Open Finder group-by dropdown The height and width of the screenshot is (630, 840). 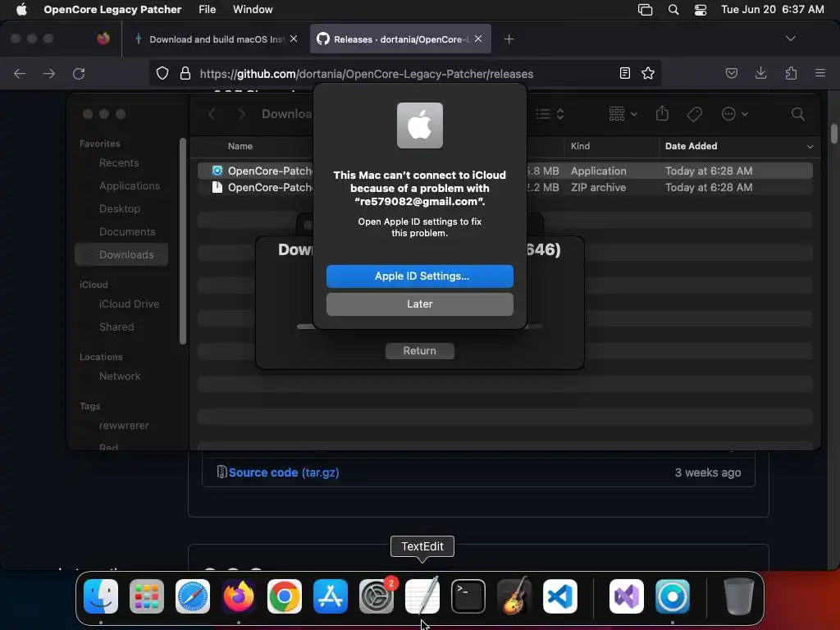tap(623, 113)
